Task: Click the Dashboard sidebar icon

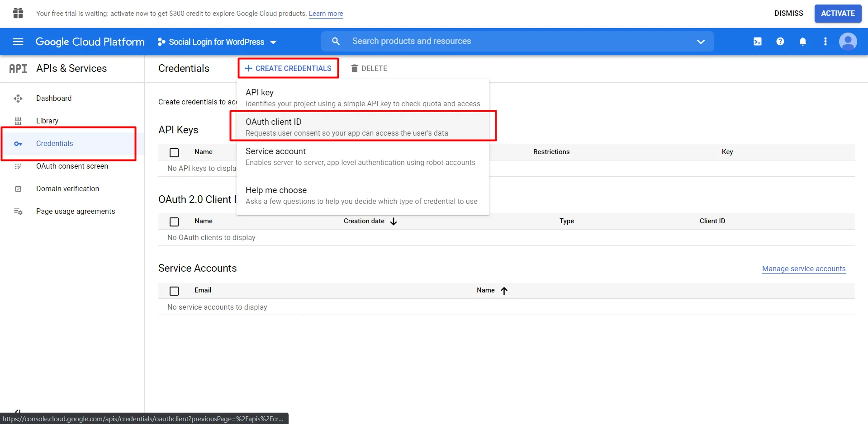Action: 18,99
